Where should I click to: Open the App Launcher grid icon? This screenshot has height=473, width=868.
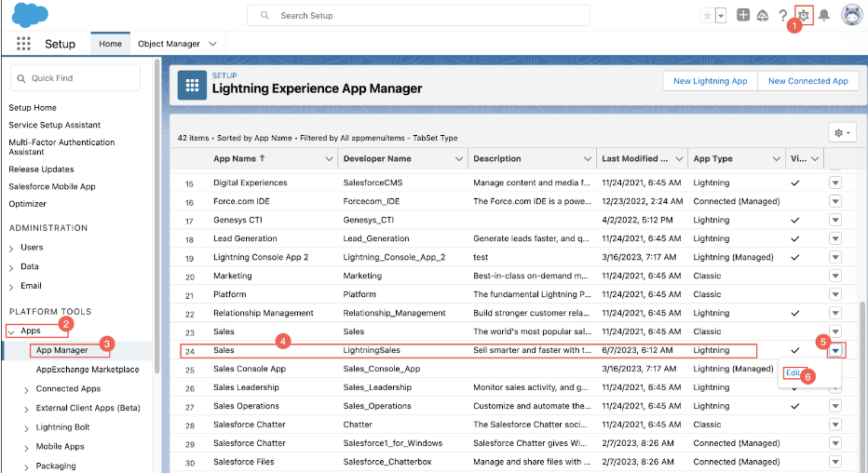pyautogui.click(x=23, y=44)
